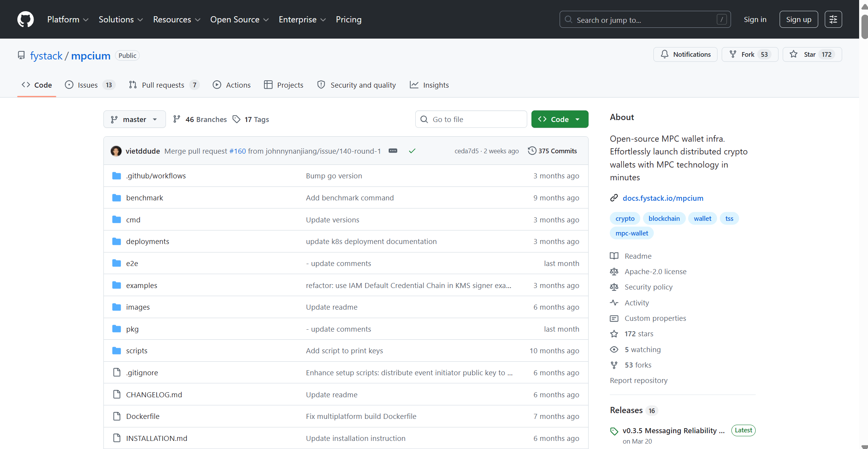Click the benchmark folder icon
The image size is (868, 449).
pos(117,198)
